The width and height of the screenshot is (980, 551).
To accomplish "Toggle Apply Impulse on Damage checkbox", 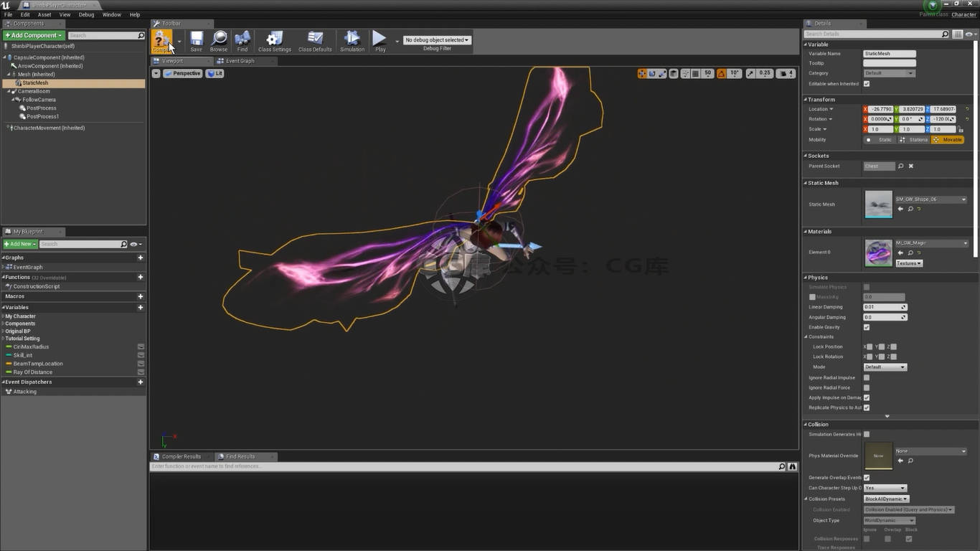I will 867,397.
